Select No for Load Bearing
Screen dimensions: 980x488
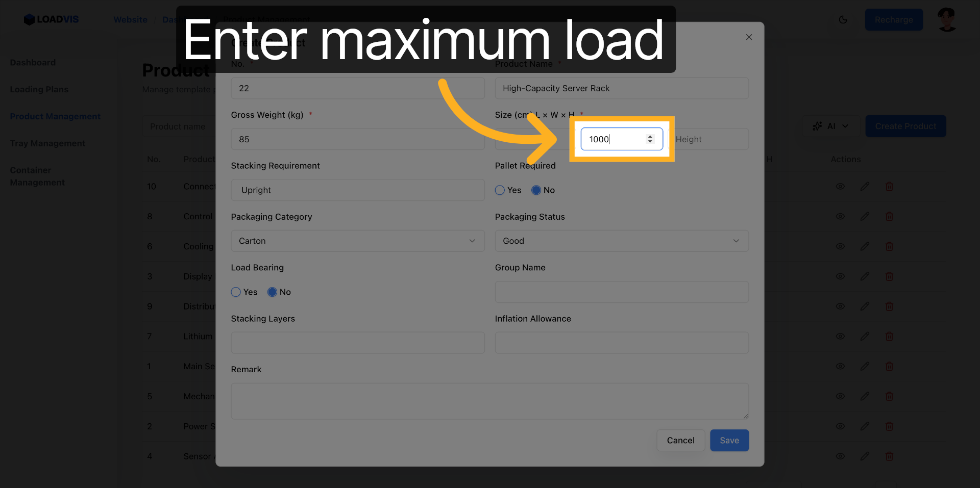pos(272,292)
